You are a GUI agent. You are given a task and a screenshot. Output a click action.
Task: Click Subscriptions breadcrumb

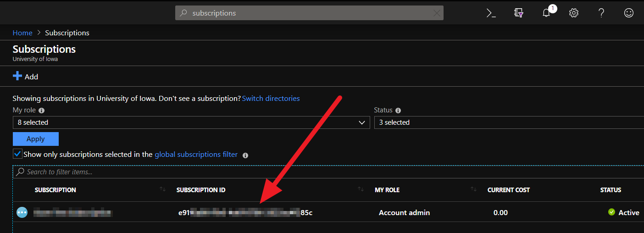pos(67,33)
